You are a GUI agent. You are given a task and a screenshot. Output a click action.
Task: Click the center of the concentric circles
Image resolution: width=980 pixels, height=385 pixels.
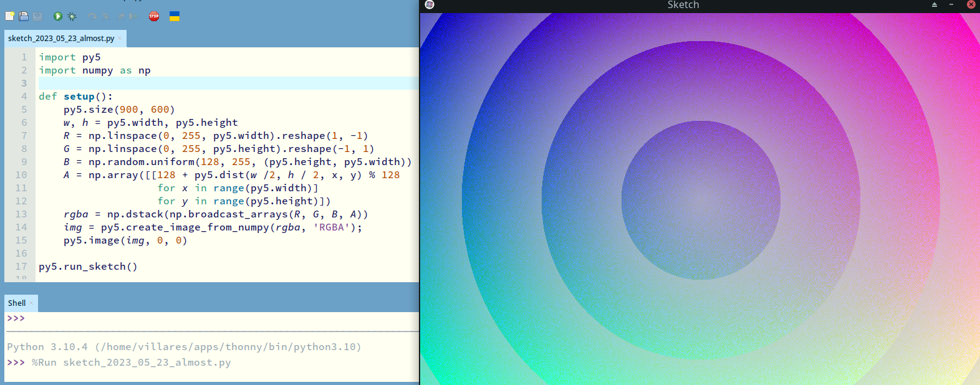701,200
